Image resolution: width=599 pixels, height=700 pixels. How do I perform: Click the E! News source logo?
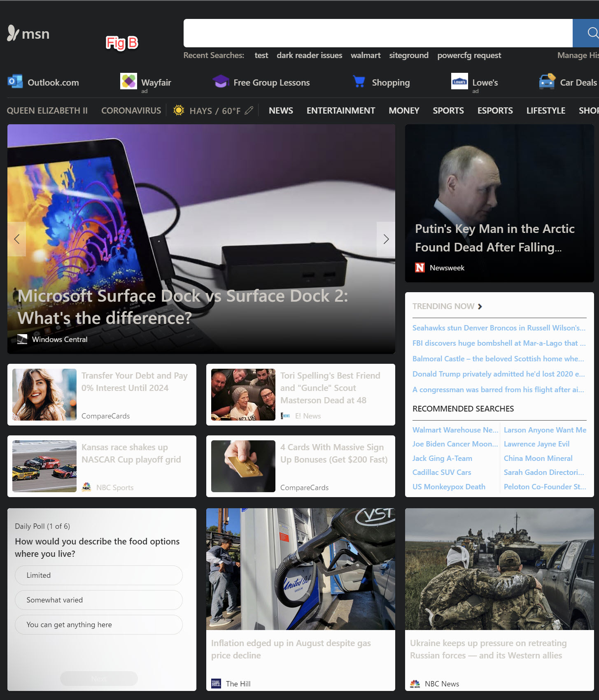click(285, 416)
